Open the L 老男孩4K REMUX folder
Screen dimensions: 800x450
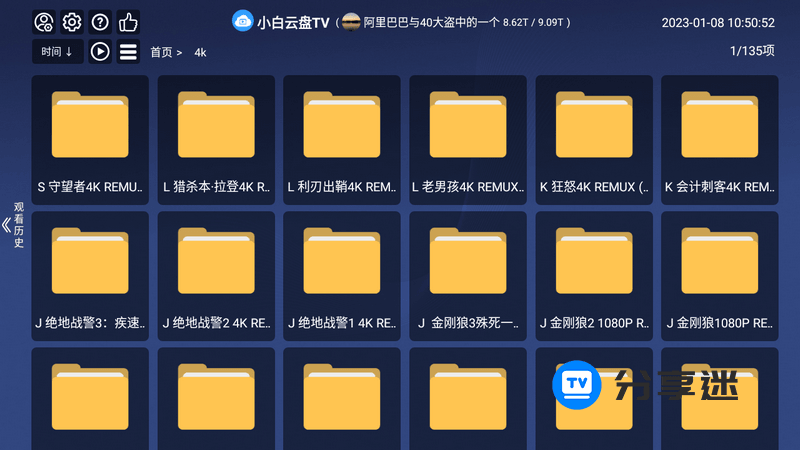tap(468, 140)
